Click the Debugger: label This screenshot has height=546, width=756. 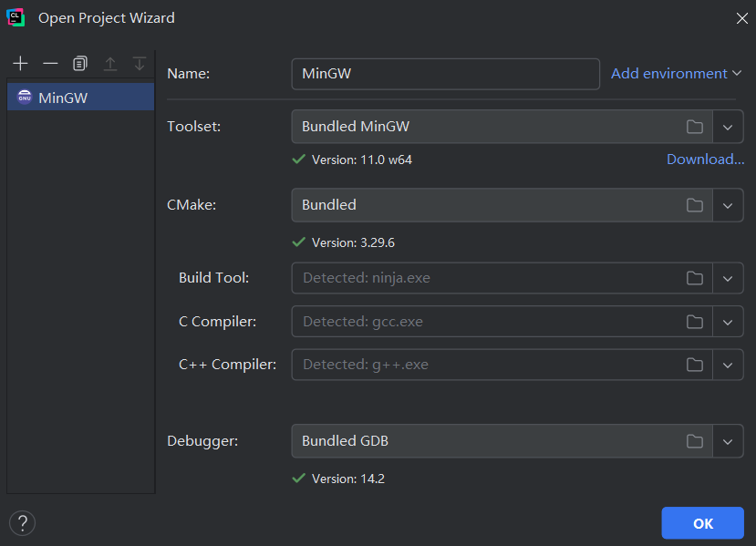[x=202, y=441]
